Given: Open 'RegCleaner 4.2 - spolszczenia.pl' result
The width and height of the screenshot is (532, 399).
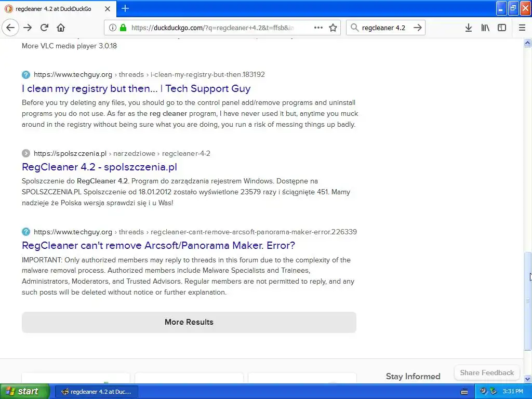Looking at the screenshot, I should (99, 167).
